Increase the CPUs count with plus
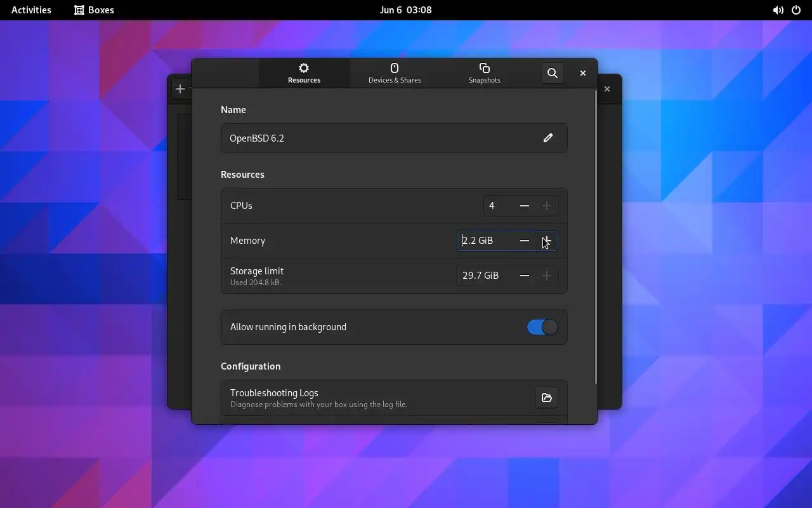The image size is (812, 508). pyautogui.click(x=547, y=206)
